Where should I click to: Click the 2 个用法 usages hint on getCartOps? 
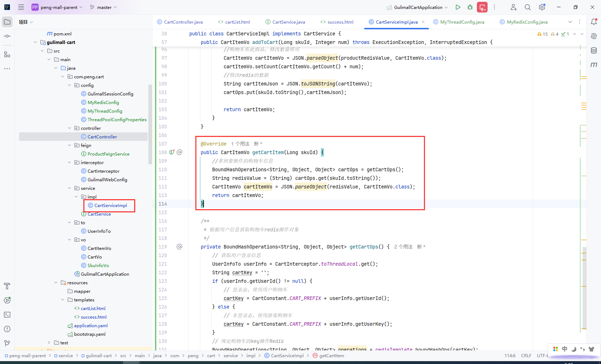point(403,247)
